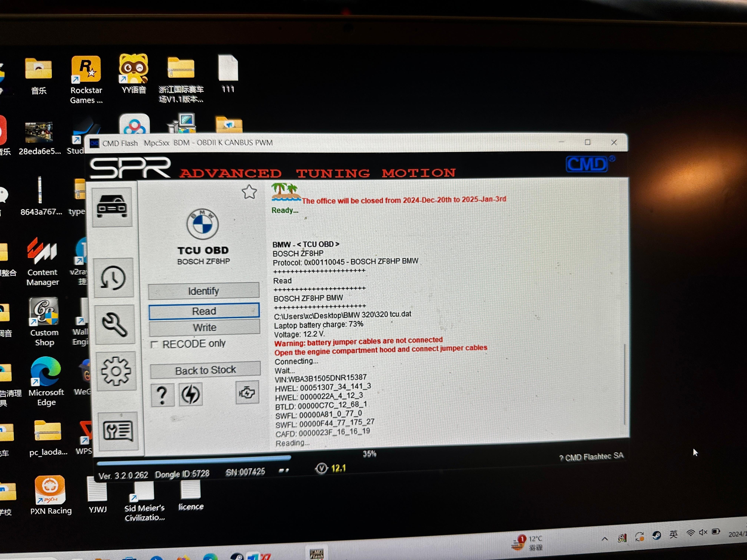The height and width of the screenshot is (560, 747).
Task: Open the Microsoft Edge desktop shortcut
Action: click(46, 381)
